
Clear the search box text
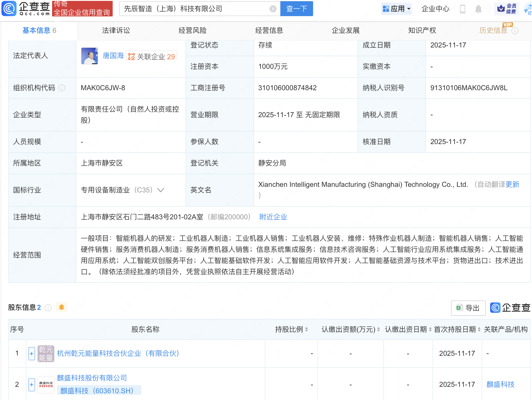pyautogui.click(x=273, y=9)
